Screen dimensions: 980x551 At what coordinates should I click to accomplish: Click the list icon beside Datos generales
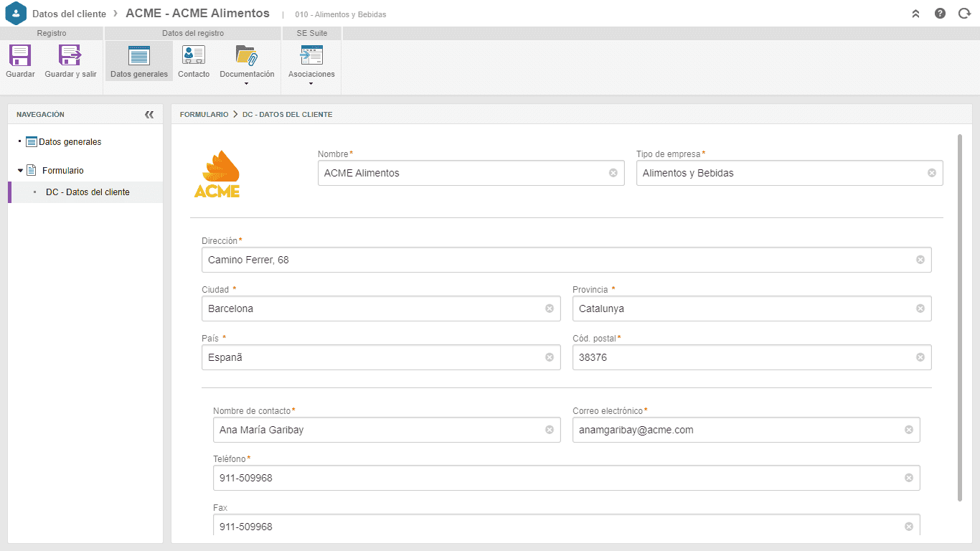click(32, 142)
